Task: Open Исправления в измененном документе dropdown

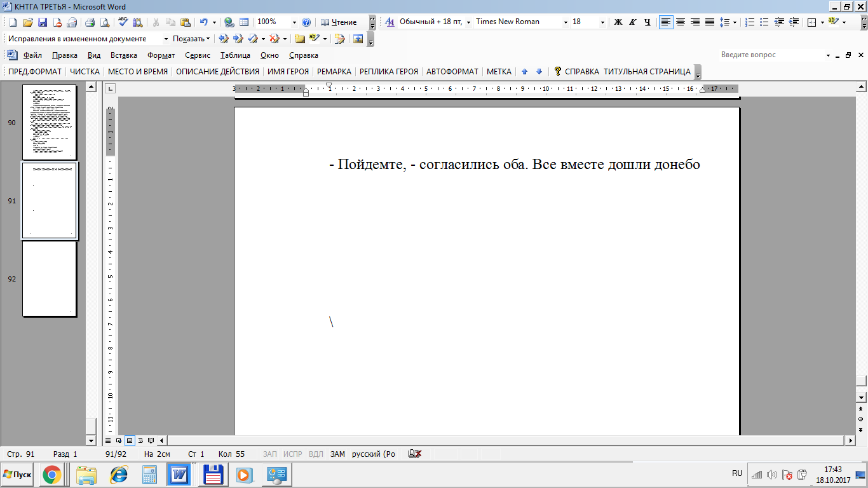Action: 166,39
